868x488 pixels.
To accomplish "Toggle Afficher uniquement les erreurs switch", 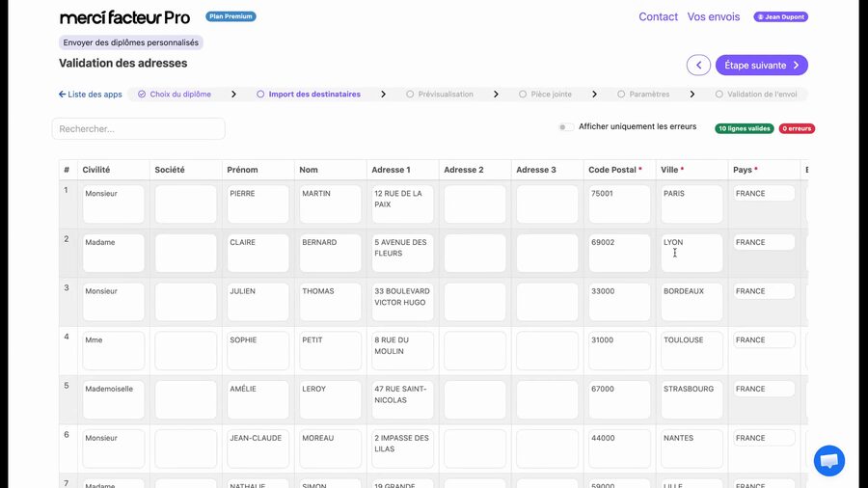I will pos(565,126).
